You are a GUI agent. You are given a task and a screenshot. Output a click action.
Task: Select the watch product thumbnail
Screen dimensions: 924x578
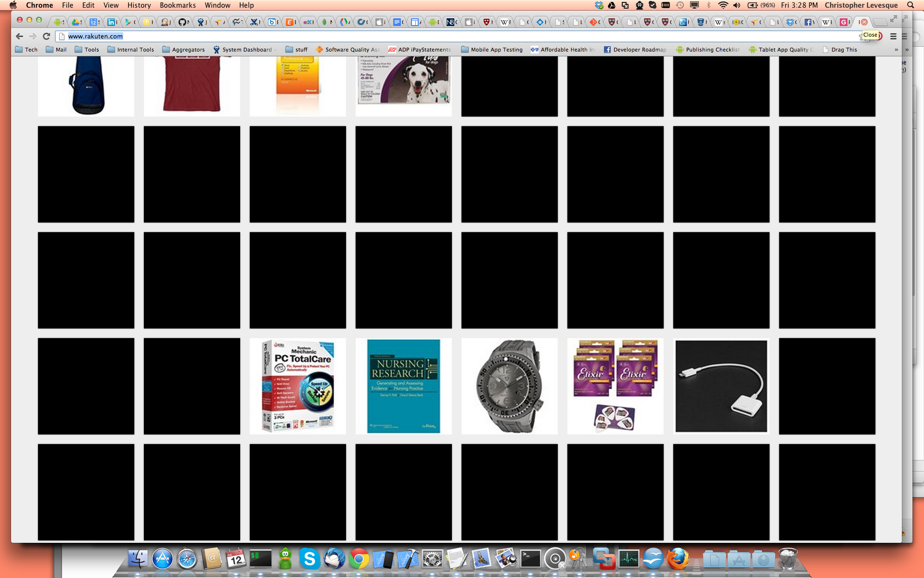point(510,386)
